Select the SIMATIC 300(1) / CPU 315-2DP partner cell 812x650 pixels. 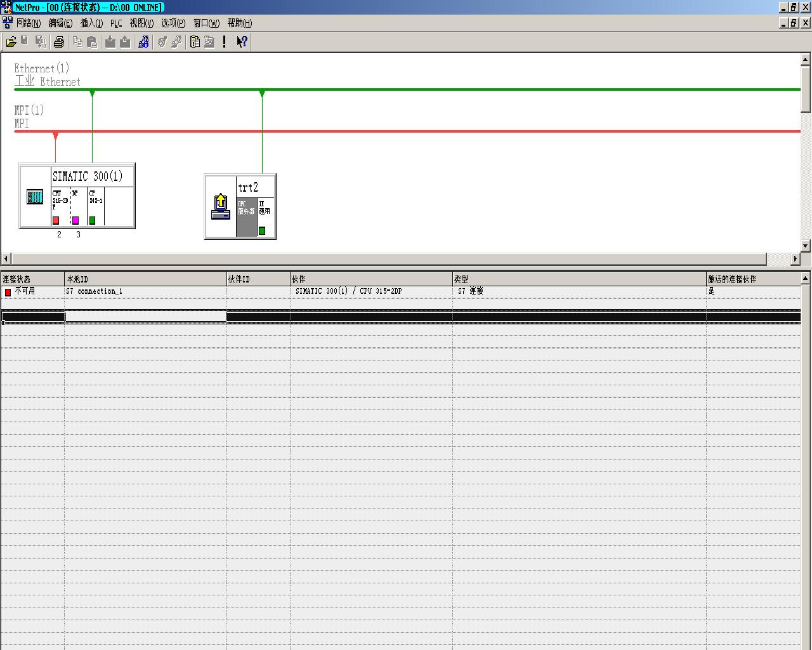[371, 291]
